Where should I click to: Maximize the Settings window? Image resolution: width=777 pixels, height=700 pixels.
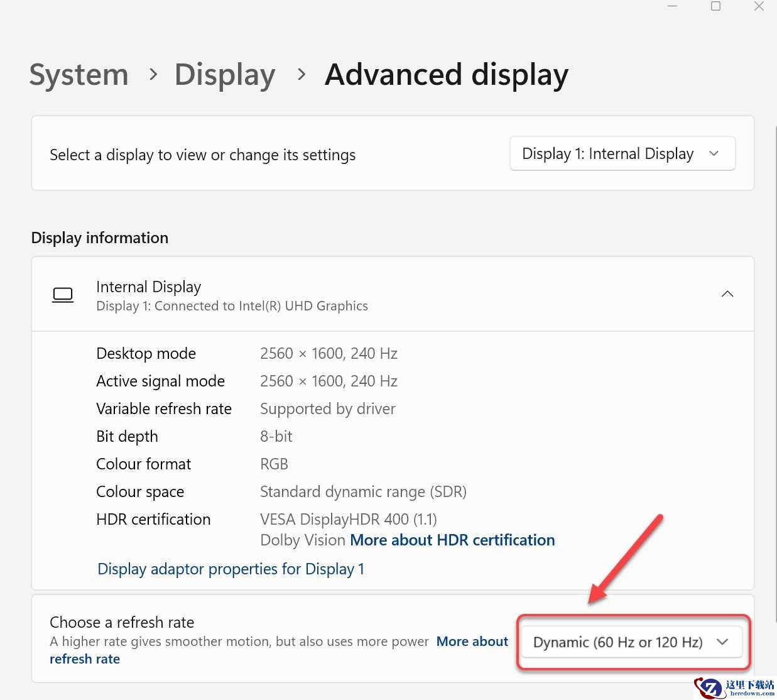click(x=715, y=6)
